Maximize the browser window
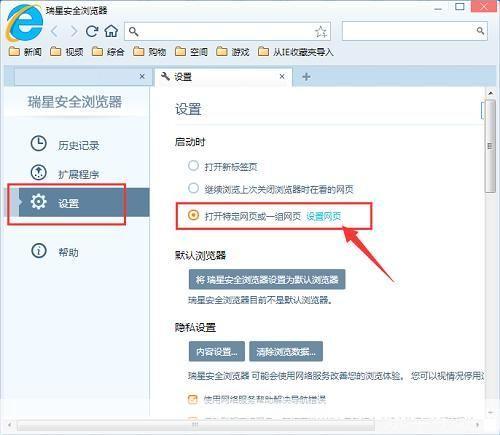The image size is (500, 435). 460,7
